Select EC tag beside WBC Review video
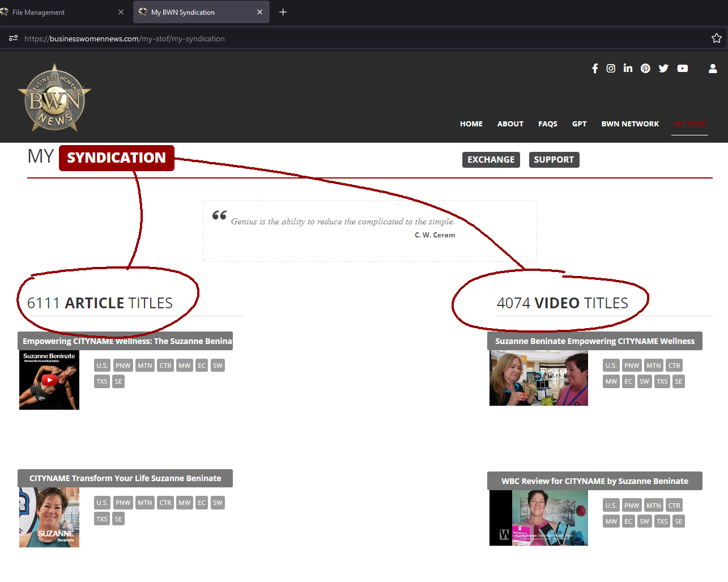Viewport: 728px width, 582px height. 628,521
